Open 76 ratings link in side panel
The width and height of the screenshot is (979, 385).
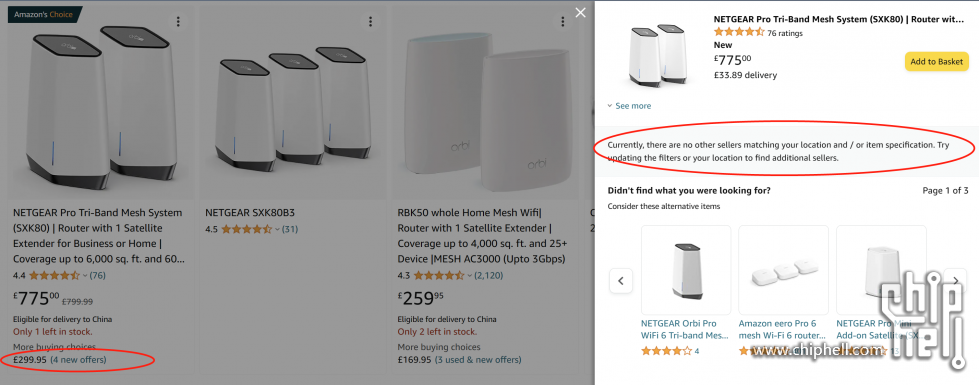(x=785, y=33)
